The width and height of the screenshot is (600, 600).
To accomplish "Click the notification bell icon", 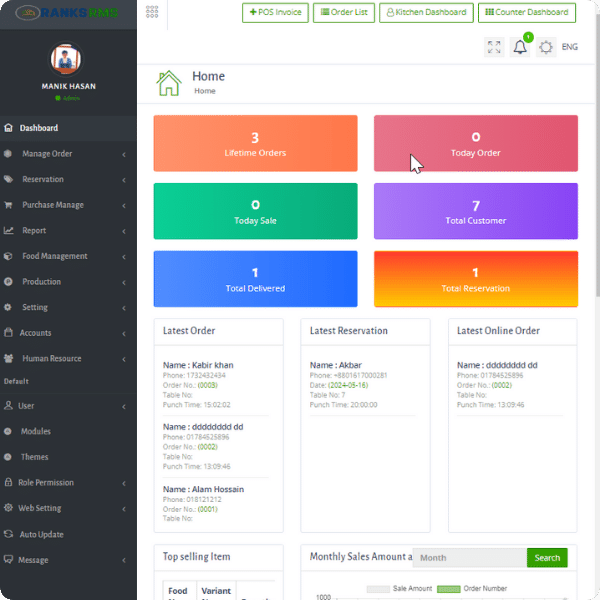I will coord(520,47).
